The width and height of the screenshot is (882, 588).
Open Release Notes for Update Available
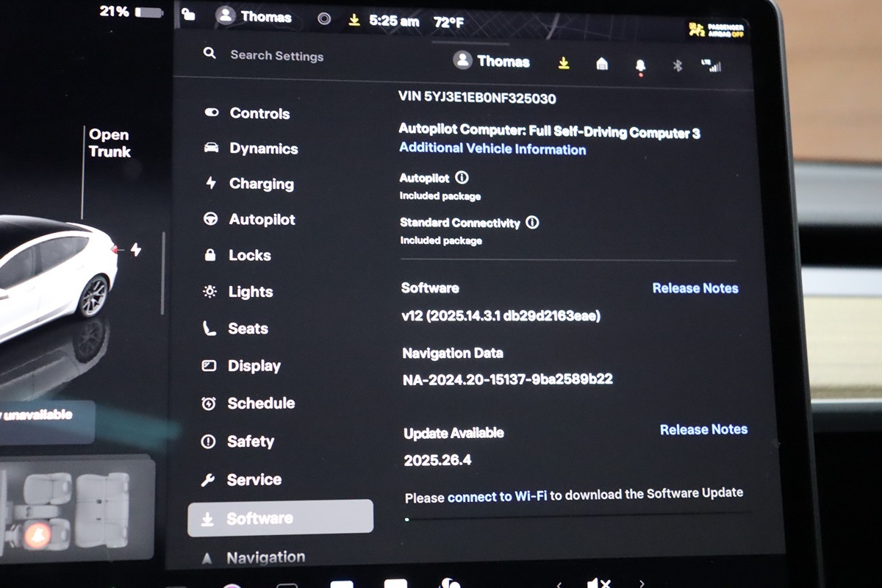(x=703, y=429)
